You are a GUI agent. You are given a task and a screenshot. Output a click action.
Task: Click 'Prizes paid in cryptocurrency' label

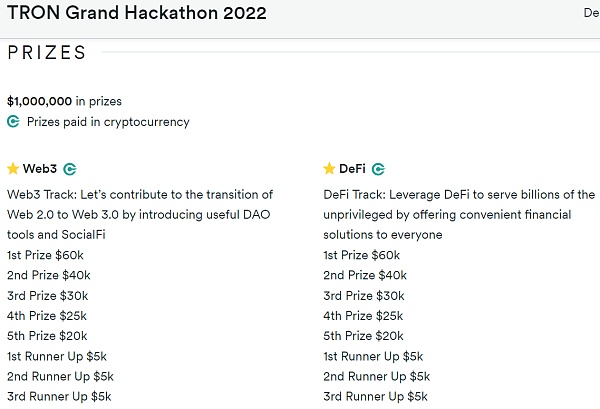coord(108,122)
